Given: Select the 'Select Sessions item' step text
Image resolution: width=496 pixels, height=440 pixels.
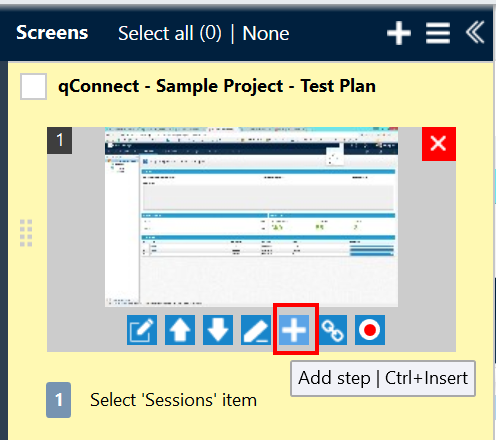Looking at the screenshot, I should (173, 400).
